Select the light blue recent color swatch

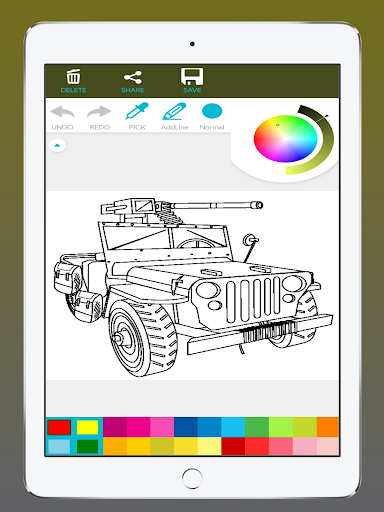tap(59, 446)
